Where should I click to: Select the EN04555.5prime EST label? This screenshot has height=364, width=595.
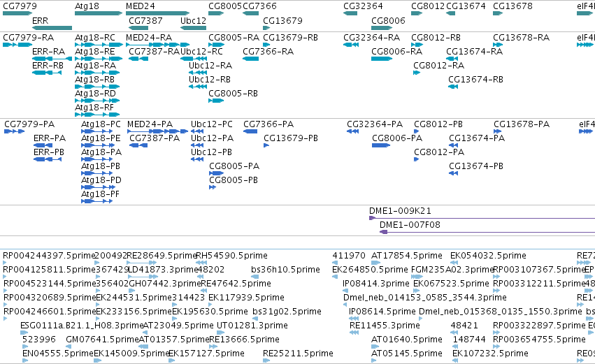pyautogui.click(x=57, y=354)
